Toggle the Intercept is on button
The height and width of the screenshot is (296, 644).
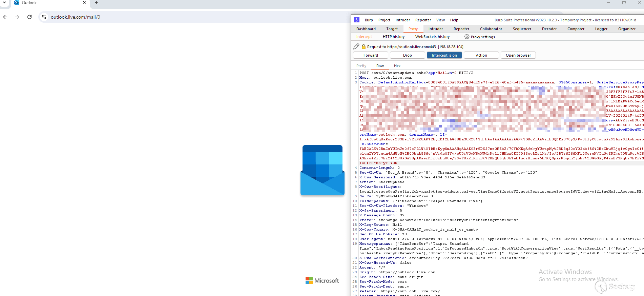click(444, 55)
